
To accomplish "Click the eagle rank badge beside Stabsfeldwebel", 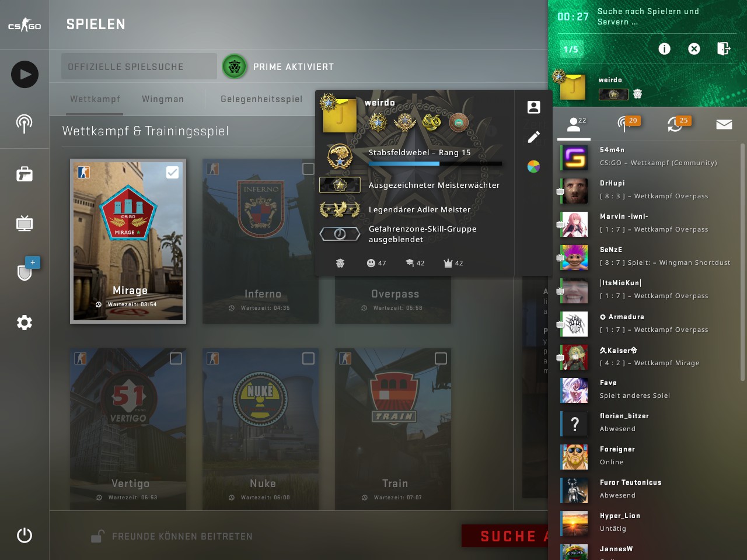I will 340,157.
